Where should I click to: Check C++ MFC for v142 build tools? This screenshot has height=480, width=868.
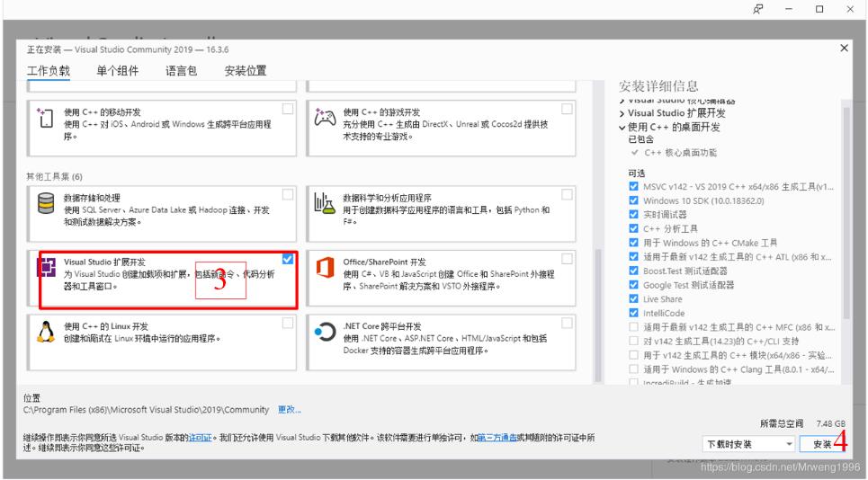[633, 327]
